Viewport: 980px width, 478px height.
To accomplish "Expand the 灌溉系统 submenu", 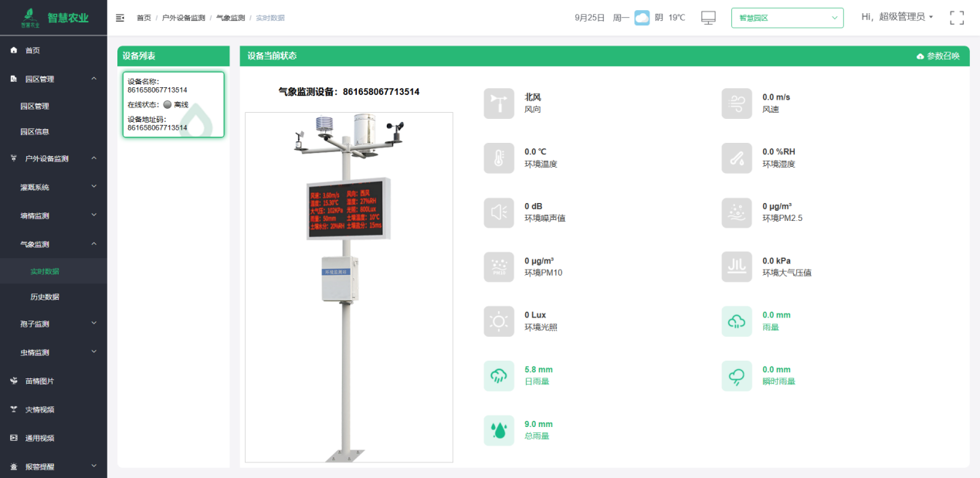I will click(x=93, y=186).
